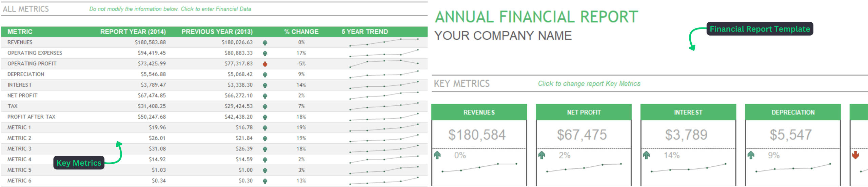868x187 pixels.
Task: Click the NET PROFIT card header
Action: [x=584, y=112]
